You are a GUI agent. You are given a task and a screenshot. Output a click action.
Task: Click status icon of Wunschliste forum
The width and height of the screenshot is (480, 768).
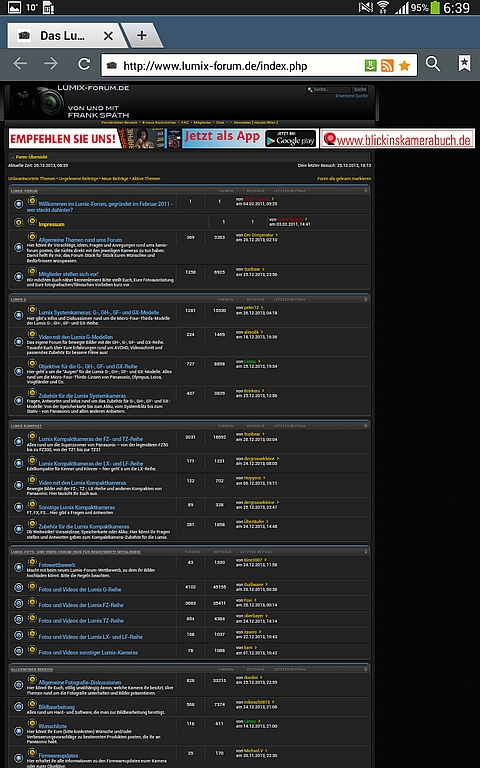tap(19, 730)
